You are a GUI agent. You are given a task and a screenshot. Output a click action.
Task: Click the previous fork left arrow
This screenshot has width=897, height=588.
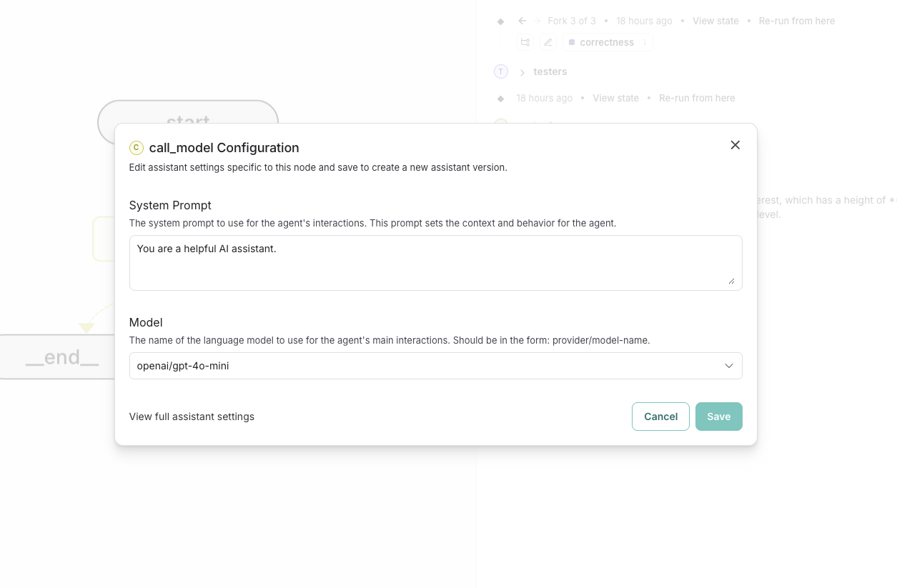(522, 21)
